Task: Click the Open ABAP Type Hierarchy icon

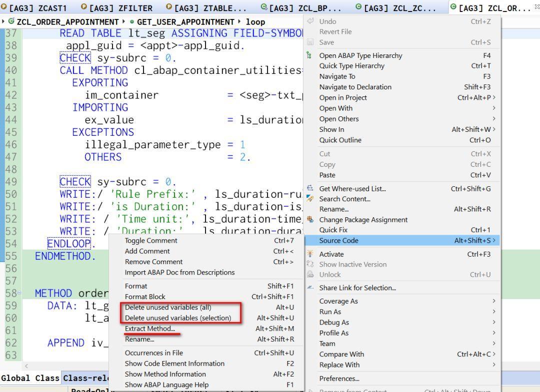Action: [309, 55]
